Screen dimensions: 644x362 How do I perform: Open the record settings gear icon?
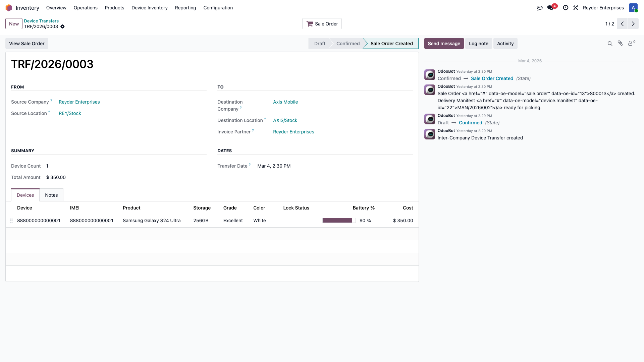point(62,26)
